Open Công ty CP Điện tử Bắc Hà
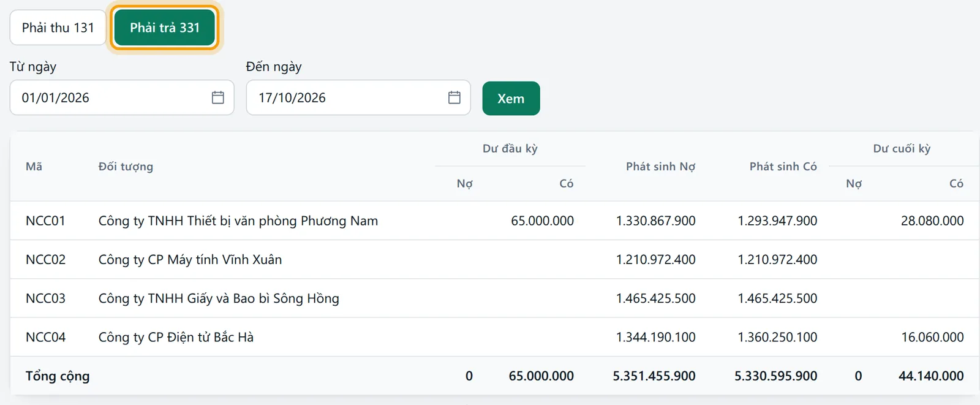Screen dimensions: 980x405 [176, 337]
